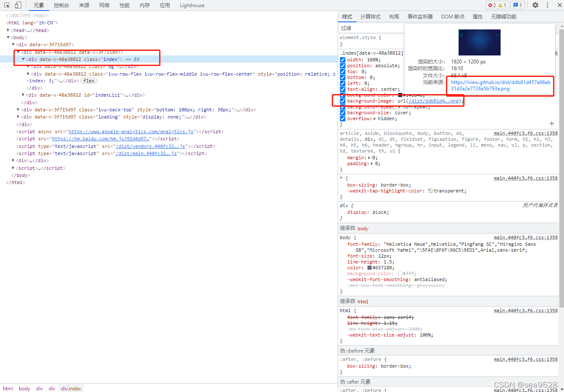Click the #657180 color swatch
Viewport: 564px width, 392px height.
370,268
